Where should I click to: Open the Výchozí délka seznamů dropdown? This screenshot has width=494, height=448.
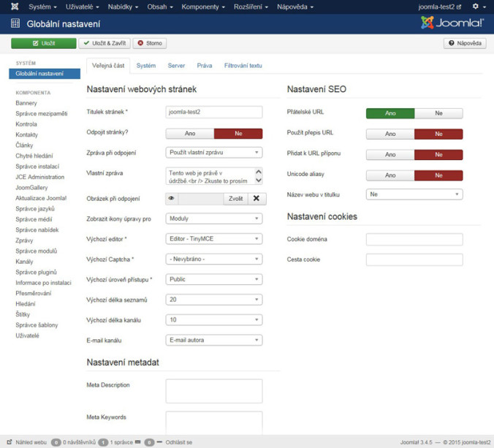[214, 300]
